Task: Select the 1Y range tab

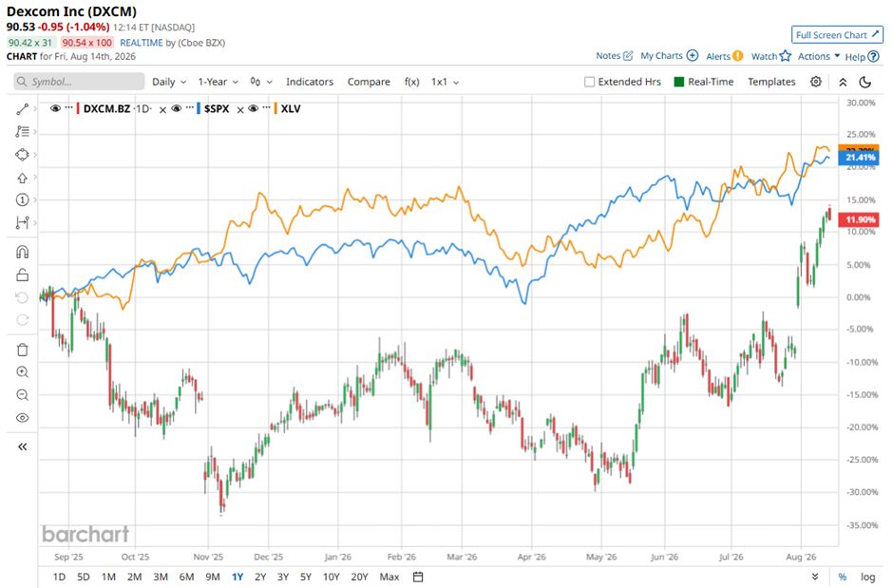Action: point(237,577)
